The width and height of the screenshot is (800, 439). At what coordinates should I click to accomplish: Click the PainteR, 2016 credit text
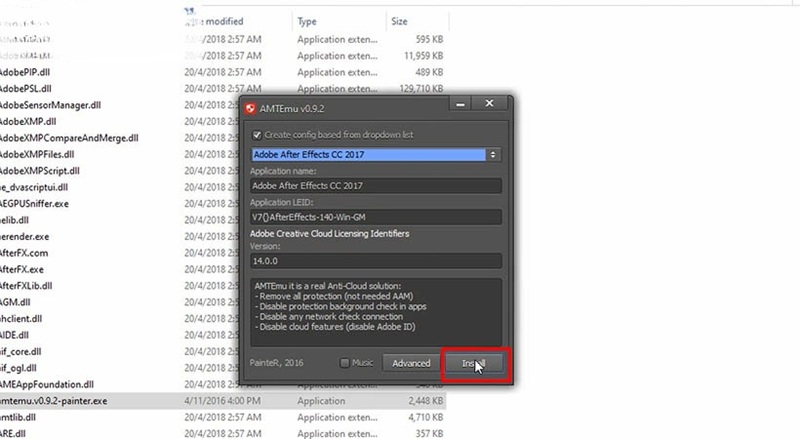[x=277, y=363]
